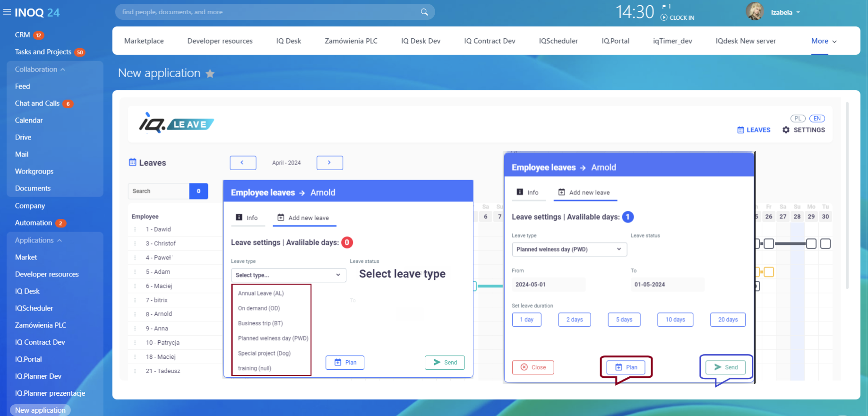Viewport: 868px width, 416px height.
Task: Set leave duration to 20 days
Action: tap(728, 320)
